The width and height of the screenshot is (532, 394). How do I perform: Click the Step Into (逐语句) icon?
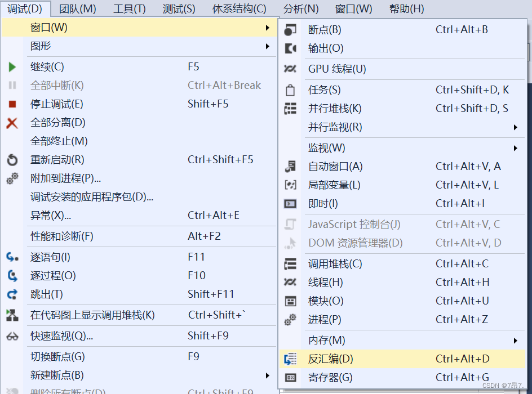(x=12, y=257)
